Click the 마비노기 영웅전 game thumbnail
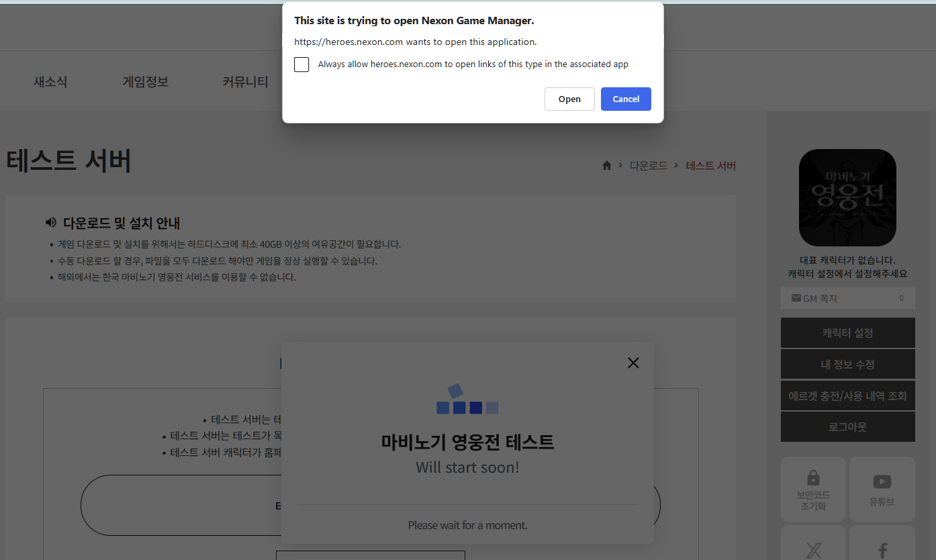936x560 pixels. [847, 197]
